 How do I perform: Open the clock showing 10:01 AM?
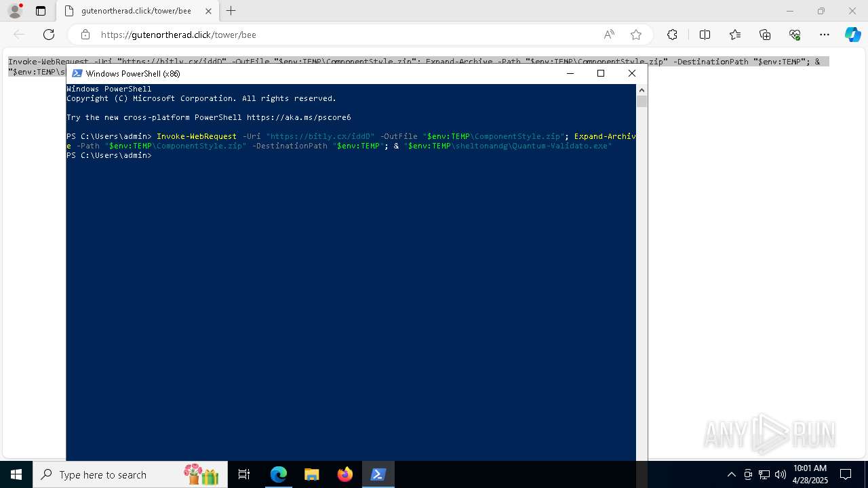tap(810, 474)
